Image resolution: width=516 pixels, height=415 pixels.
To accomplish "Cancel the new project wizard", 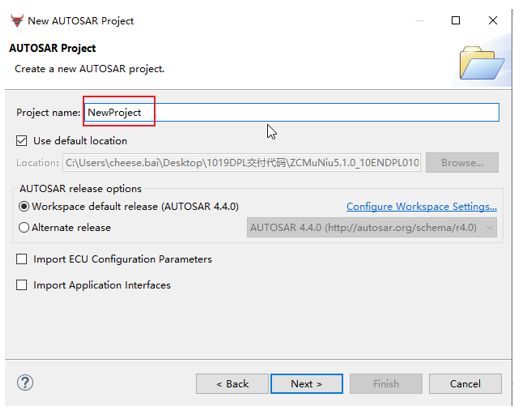I will click(465, 384).
